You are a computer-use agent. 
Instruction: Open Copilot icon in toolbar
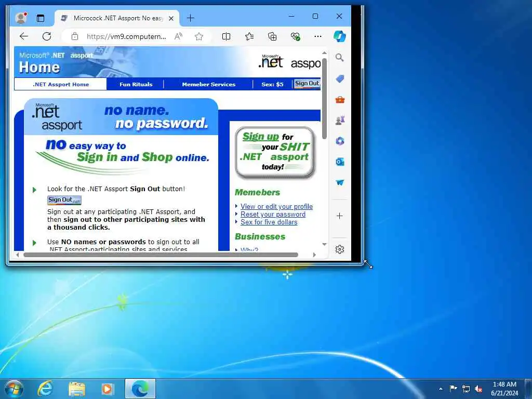339,36
